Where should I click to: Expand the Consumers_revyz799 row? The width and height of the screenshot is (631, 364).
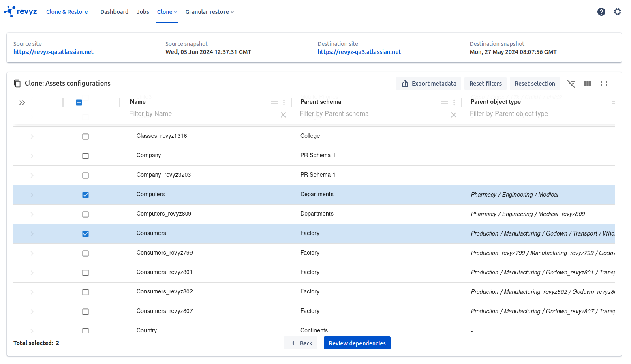point(32,253)
